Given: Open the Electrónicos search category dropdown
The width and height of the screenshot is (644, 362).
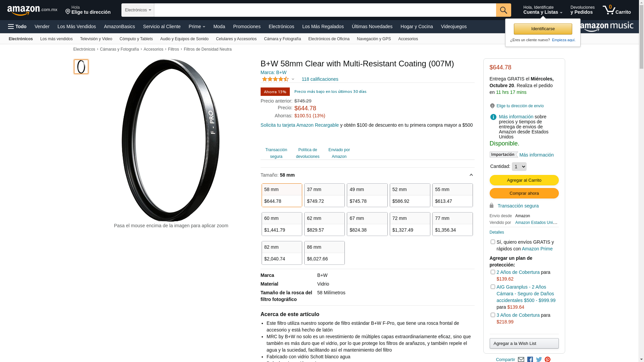Looking at the screenshot, I should pos(138,10).
